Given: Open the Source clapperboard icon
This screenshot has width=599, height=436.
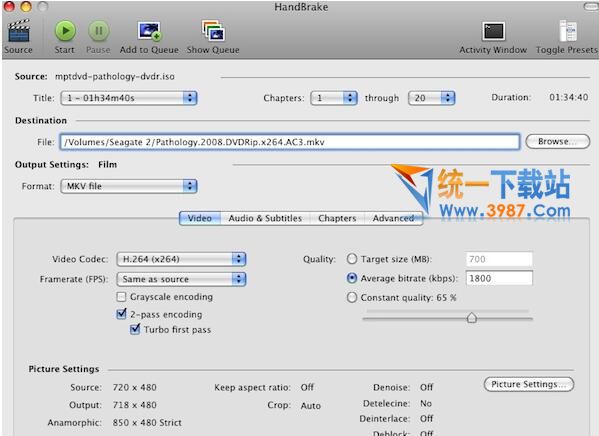Looking at the screenshot, I should coord(18,31).
